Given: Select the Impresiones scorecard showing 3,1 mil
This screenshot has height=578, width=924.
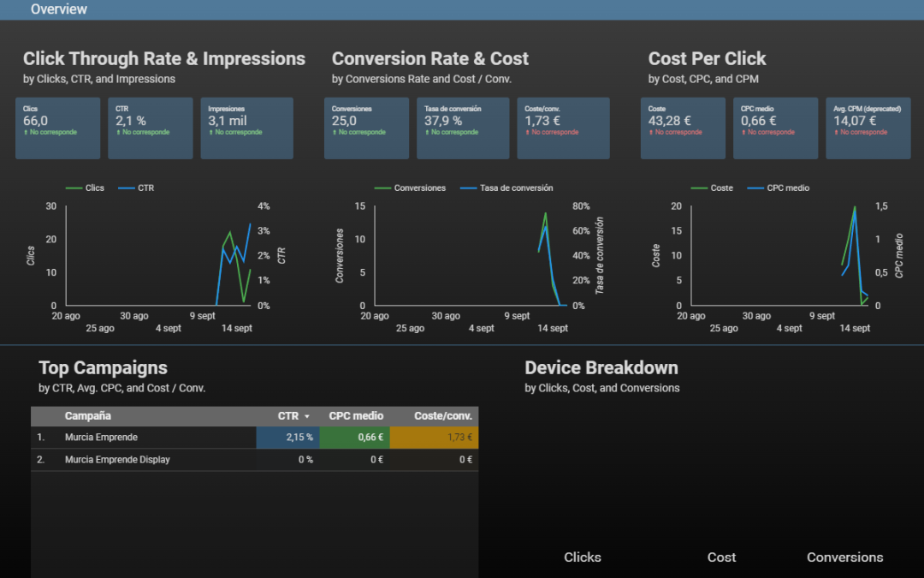Looking at the screenshot, I should tap(247, 128).
